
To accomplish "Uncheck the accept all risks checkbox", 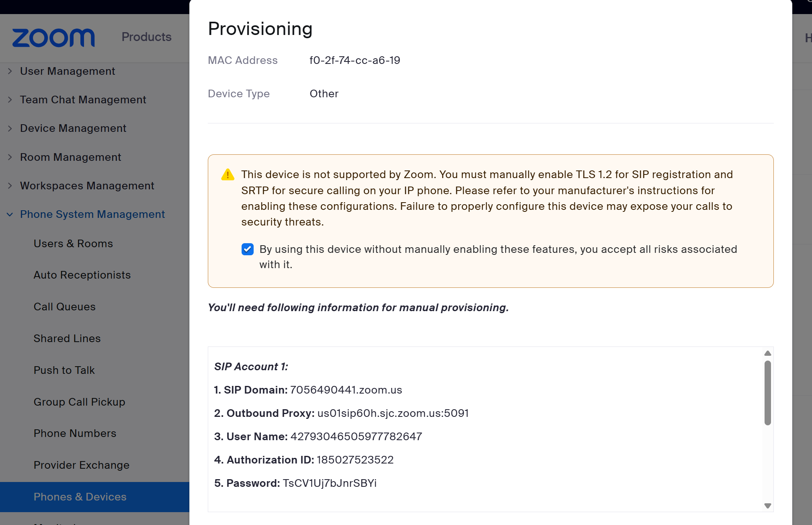I will point(248,249).
